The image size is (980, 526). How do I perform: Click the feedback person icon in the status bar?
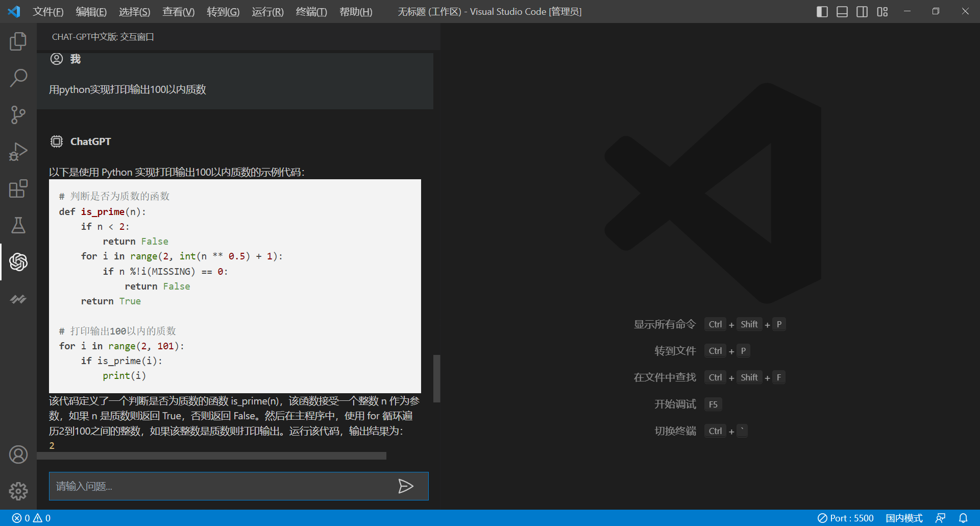pos(940,518)
